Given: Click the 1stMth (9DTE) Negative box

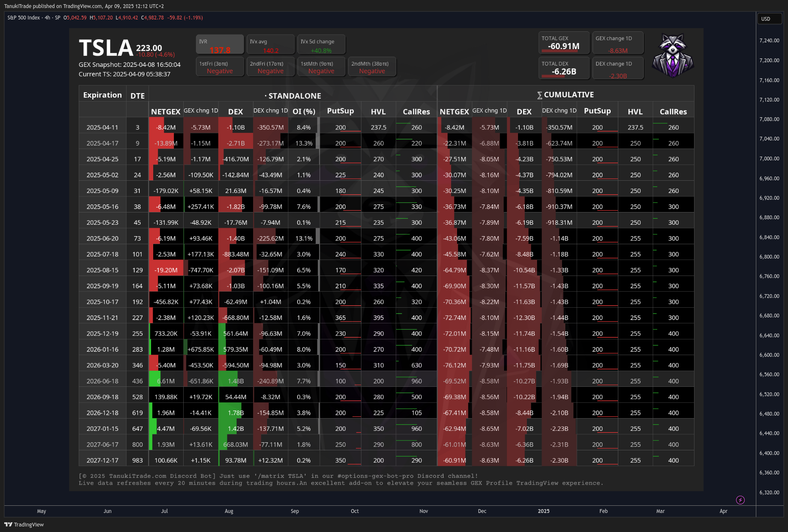Looking at the screenshot, I should click(321, 67).
